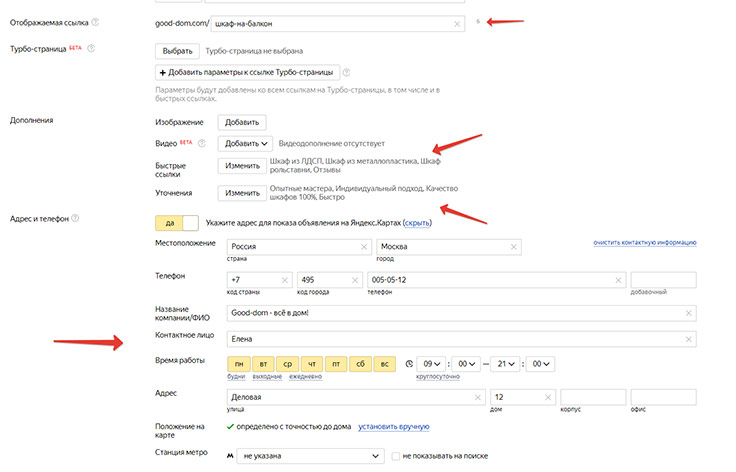Select the 'будни' weekdays preset
This screenshot has height=472, width=736.
236,377
